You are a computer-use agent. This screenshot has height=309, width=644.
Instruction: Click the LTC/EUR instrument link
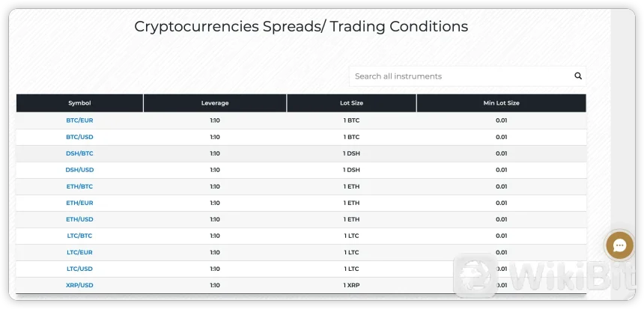click(x=79, y=252)
